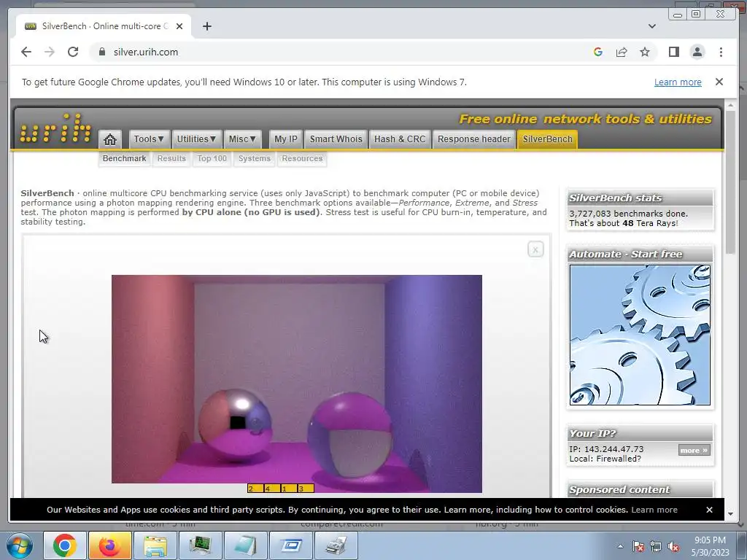The width and height of the screenshot is (747, 560).
Task: Open the notepad taskbar icon
Action: [245, 545]
